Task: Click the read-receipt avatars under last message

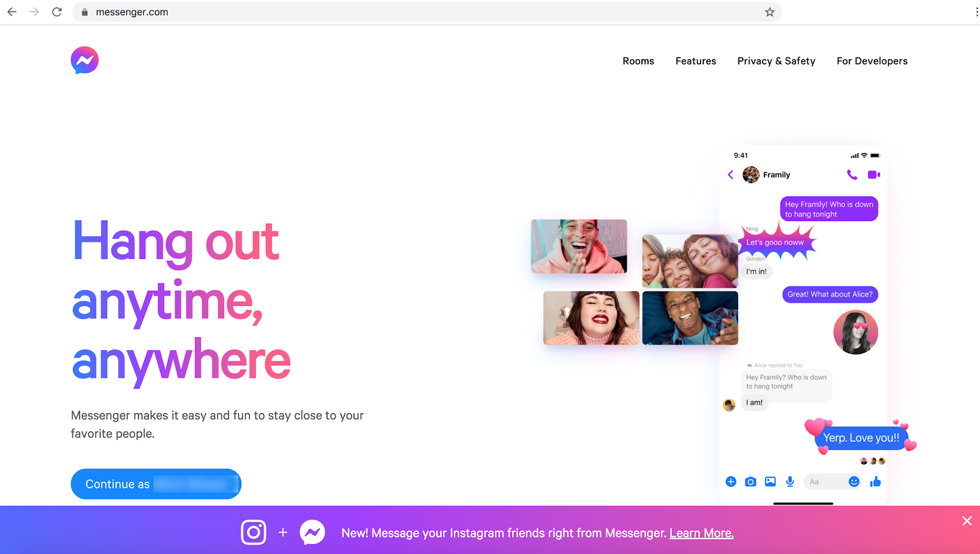Action: (x=873, y=461)
